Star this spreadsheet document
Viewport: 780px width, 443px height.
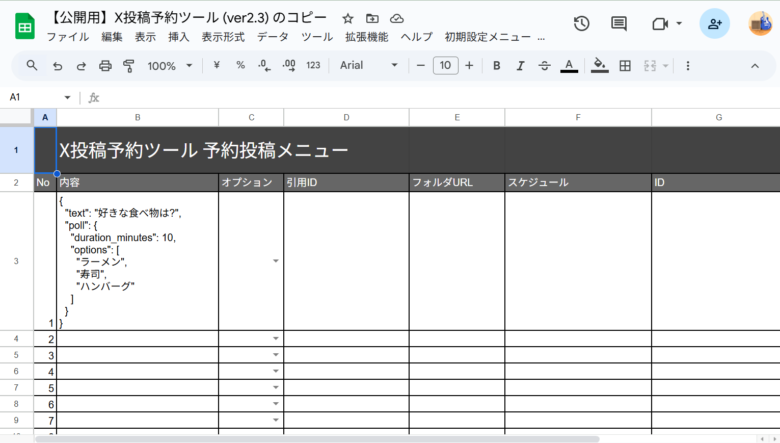click(348, 19)
